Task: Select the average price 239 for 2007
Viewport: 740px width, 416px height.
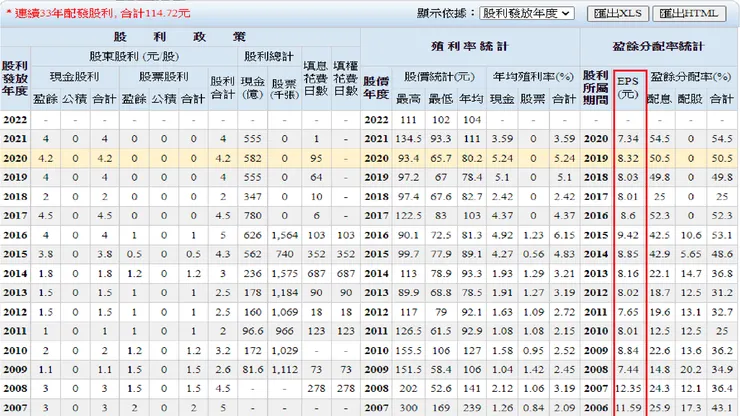Action: coord(471,408)
